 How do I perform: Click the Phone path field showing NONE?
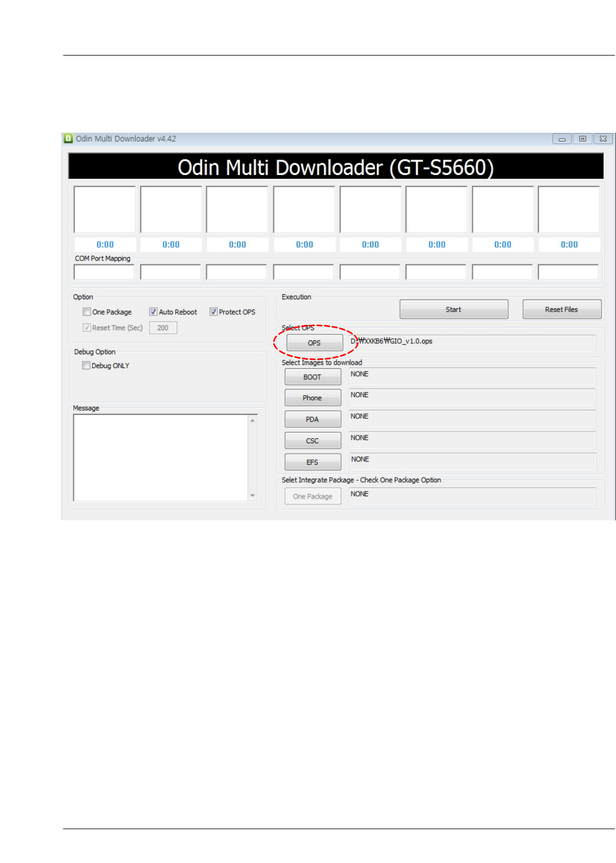[472, 398]
